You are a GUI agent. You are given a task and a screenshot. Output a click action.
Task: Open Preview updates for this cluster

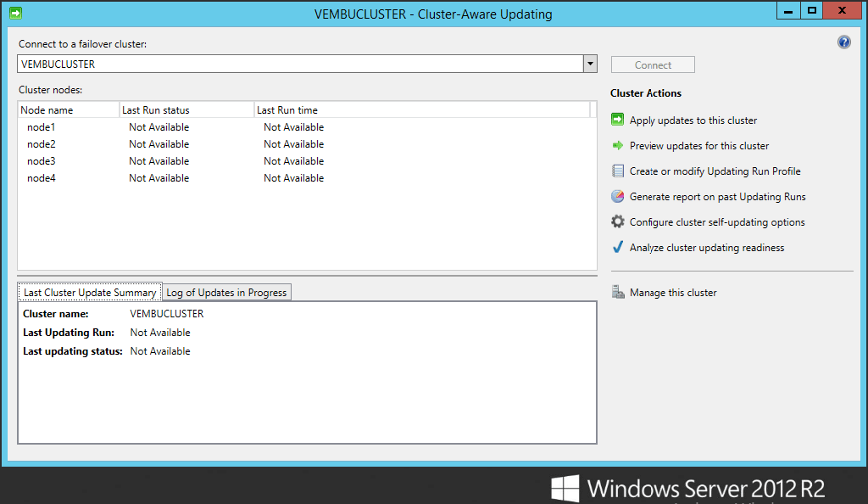(699, 146)
